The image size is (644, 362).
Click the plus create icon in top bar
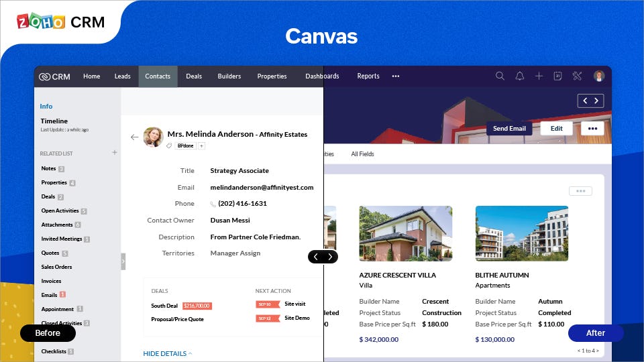[x=539, y=76]
